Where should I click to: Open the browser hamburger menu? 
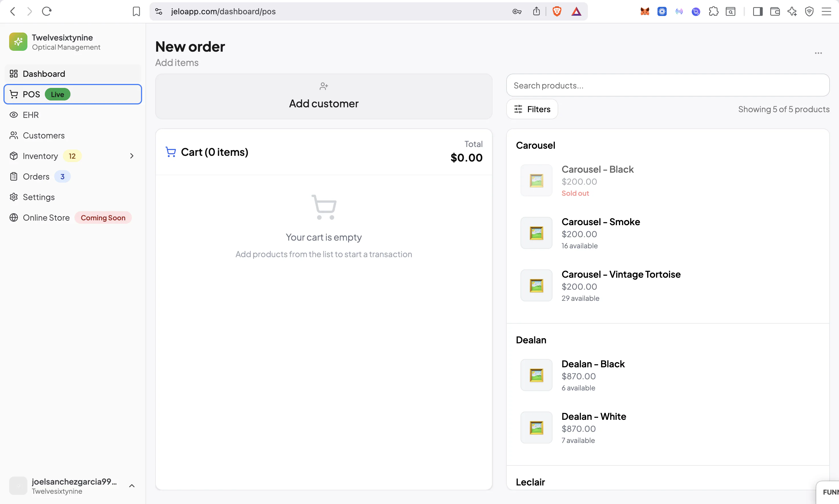(826, 11)
